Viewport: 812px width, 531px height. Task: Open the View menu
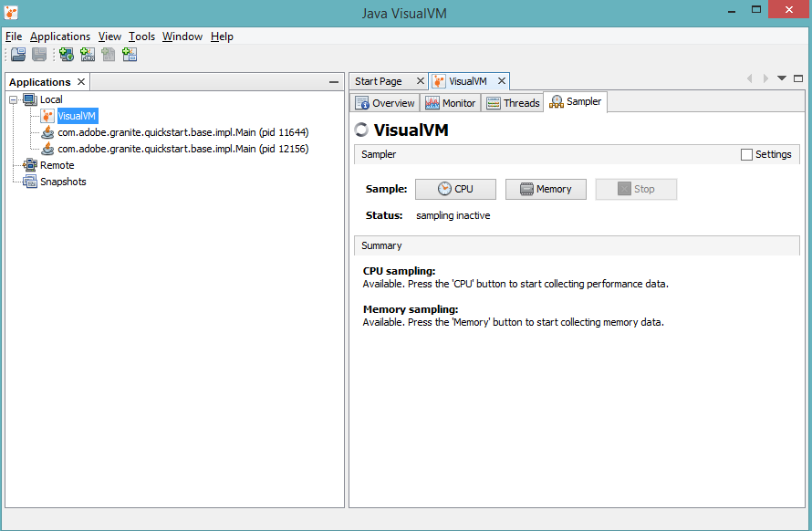click(109, 36)
